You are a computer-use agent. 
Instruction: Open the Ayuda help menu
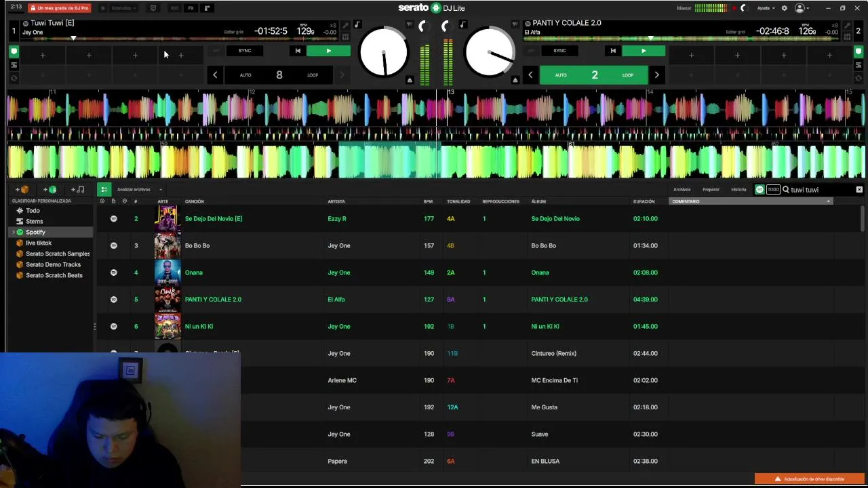766,8
